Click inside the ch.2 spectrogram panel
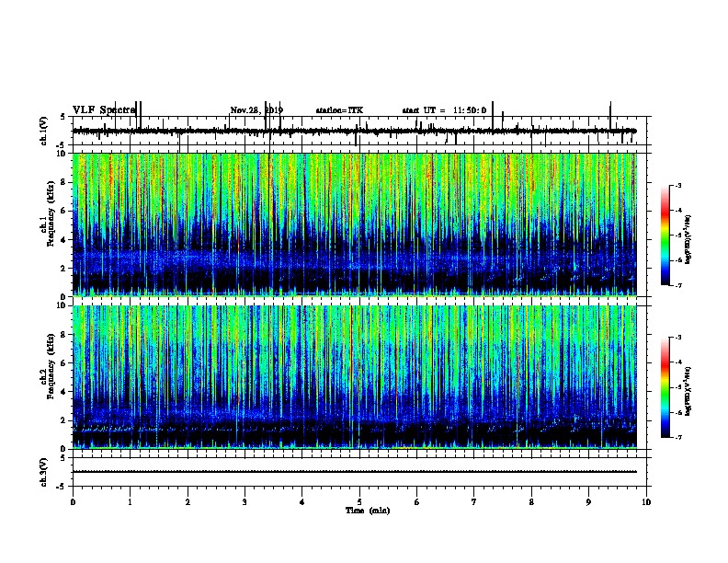The width and height of the screenshot is (728, 563). click(355, 377)
